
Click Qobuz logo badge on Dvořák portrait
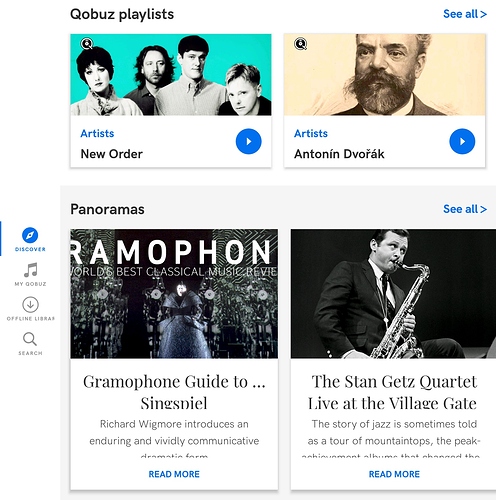300,44
